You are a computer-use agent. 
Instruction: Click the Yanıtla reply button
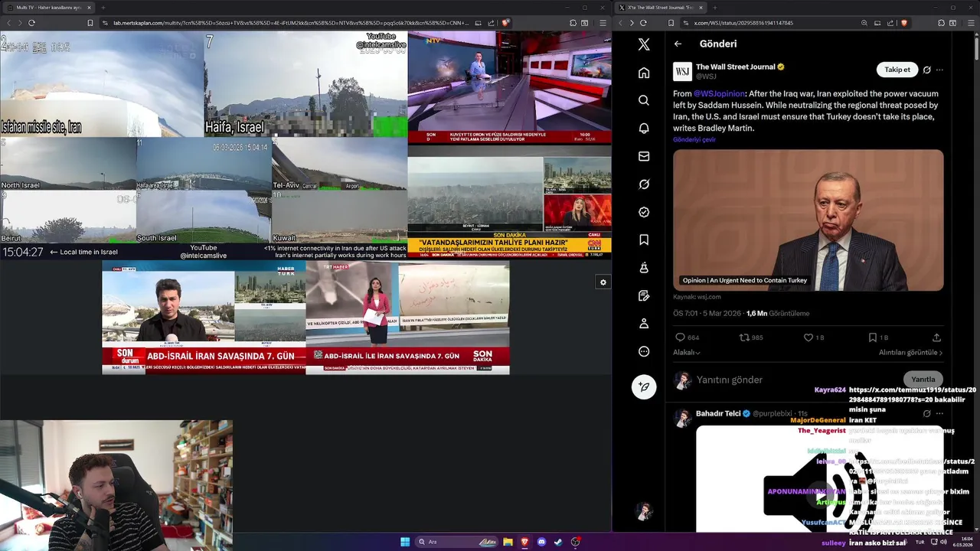click(923, 380)
